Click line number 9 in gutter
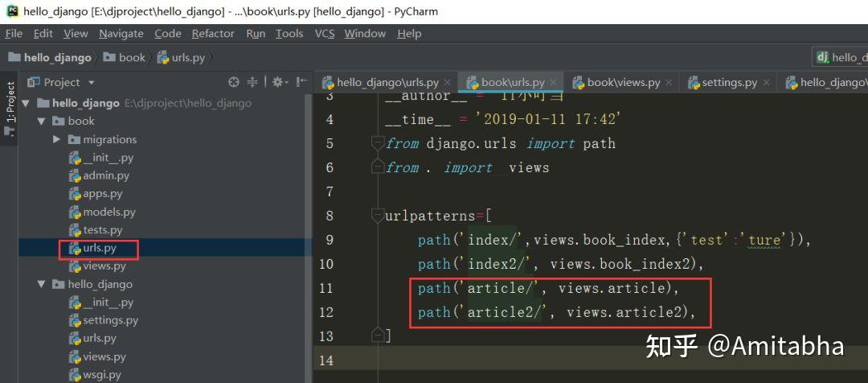Image resolution: width=868 pixels, height=383 pixels. click(x=330, y=240)
